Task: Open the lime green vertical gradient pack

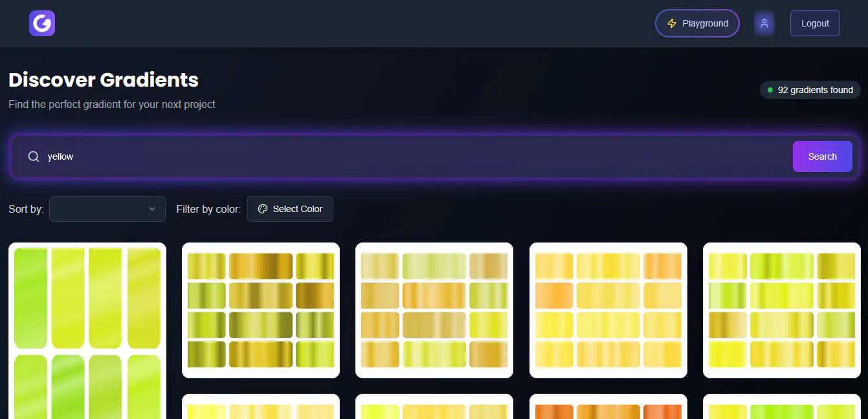Action: 87,331
